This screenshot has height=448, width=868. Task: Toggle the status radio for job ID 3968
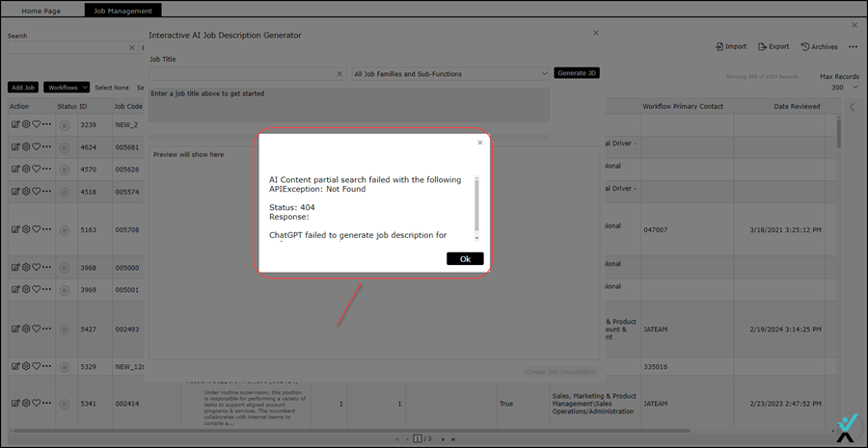click(x=65, y=268)
